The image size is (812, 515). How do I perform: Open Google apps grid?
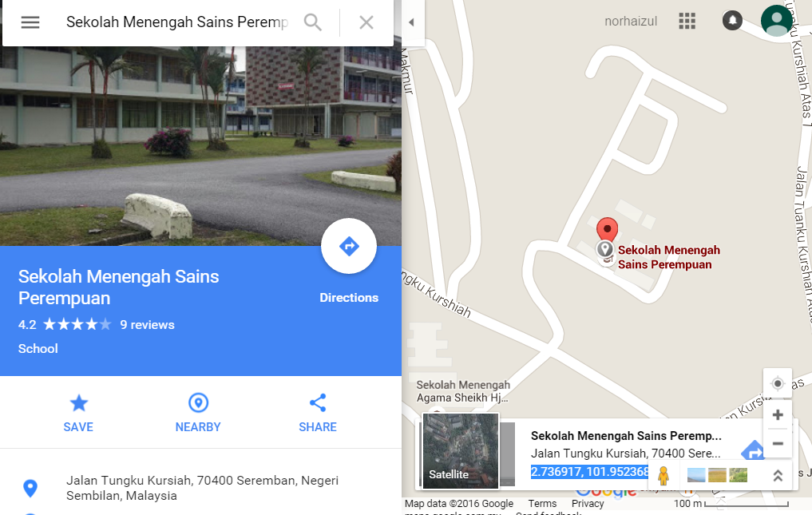point(687,21)
